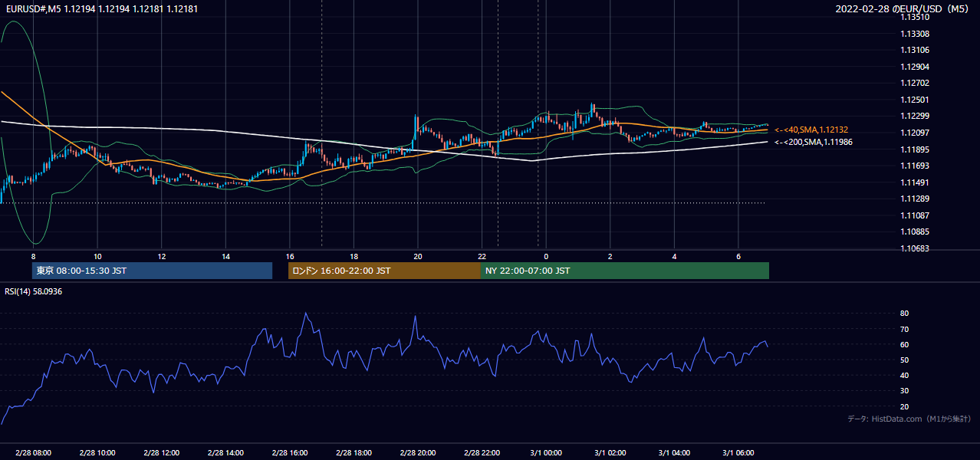Click the RSI axis level 30
Screen dimensions: 980x460
point(904,391)
